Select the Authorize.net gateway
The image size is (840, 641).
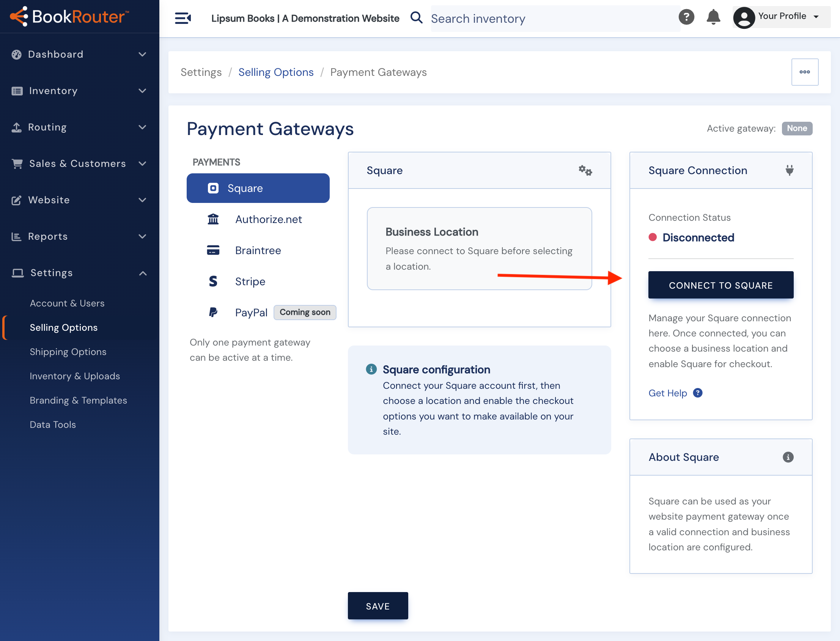point(258,219)
